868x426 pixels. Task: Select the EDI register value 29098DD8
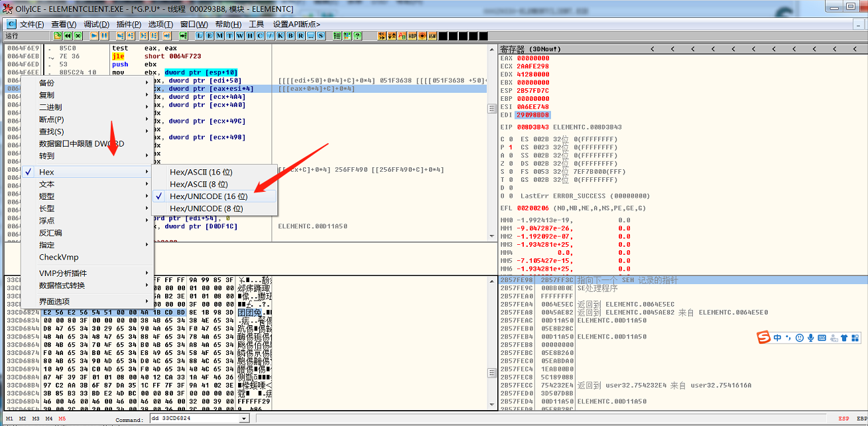click(533, 115)
